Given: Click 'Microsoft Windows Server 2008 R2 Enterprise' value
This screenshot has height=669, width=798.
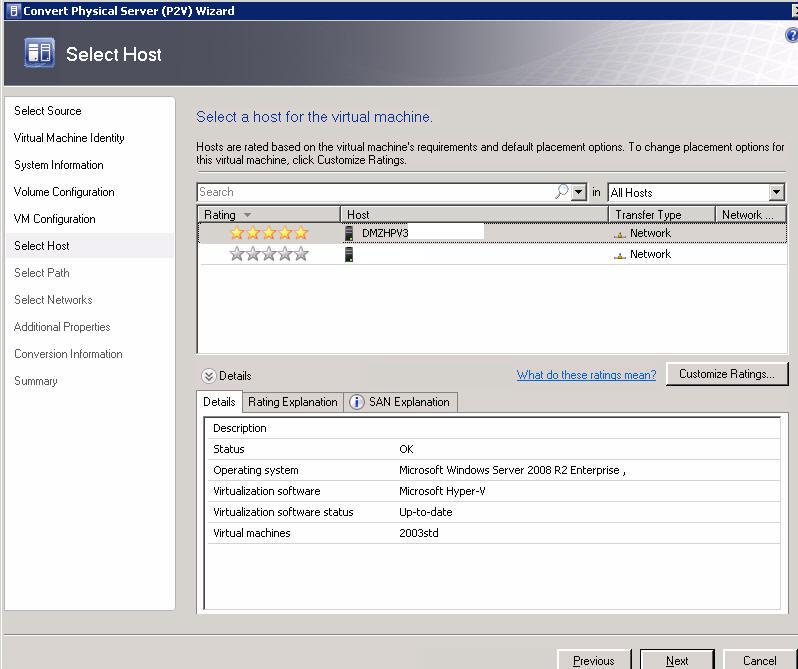Looking at the screenshot, I should [x=509, y=470].
